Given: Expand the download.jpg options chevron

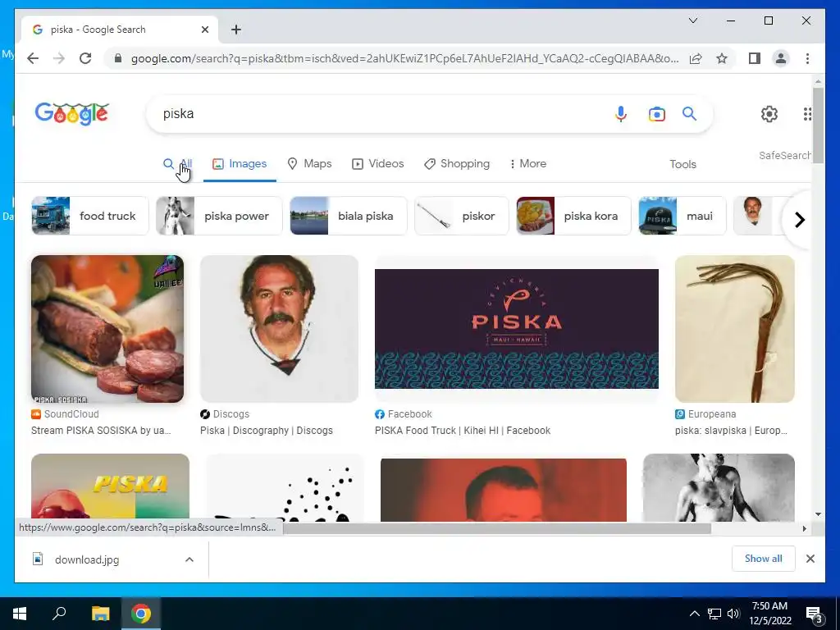Looking at the screenshot, I should tap(189, 559).
